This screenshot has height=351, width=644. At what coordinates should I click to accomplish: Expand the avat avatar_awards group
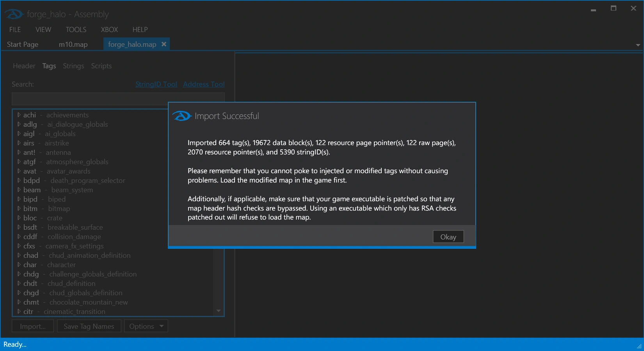point(19,171)
